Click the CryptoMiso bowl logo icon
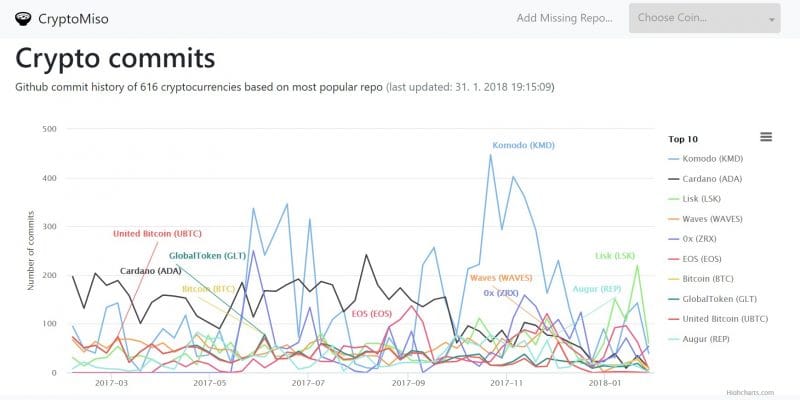This screenshot has width=800, height=400. point(23,19)
